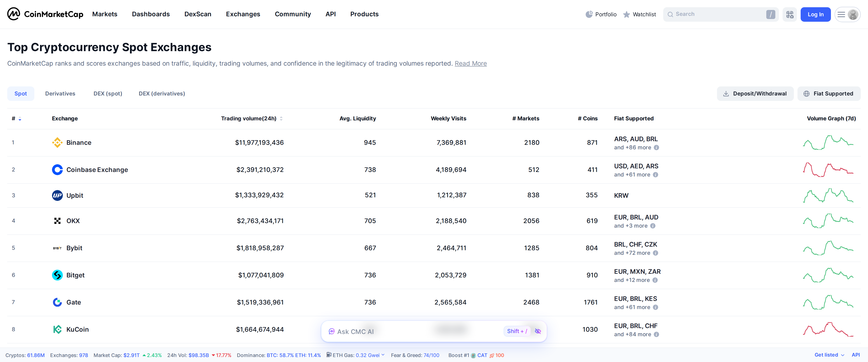Viewport: 868px width, 362px height.
Task: Click the Deposit/Withdrawal button
Action: [x=755, y=94]
